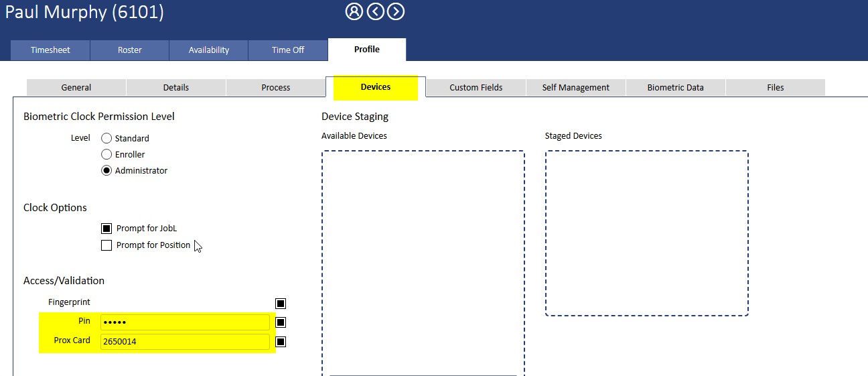Go to next employee arrow icon

pyautogui.click(x=396, y=11)
